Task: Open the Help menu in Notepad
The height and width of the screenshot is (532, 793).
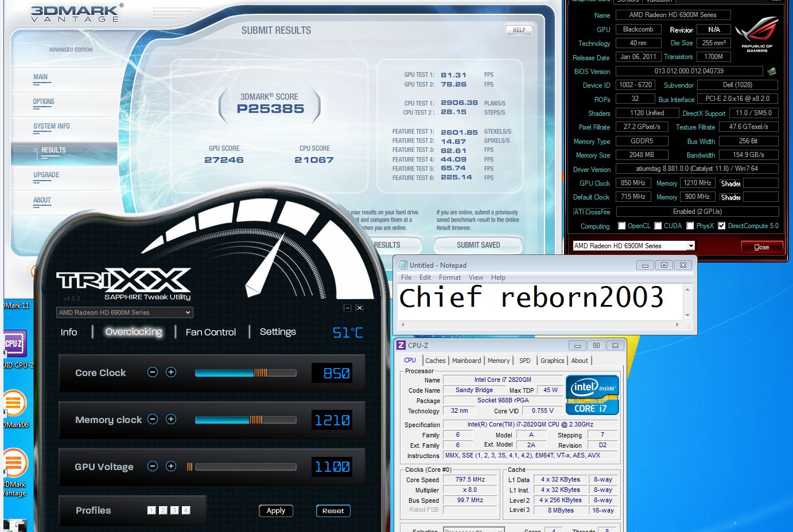Action: click(x=498, y=277)
